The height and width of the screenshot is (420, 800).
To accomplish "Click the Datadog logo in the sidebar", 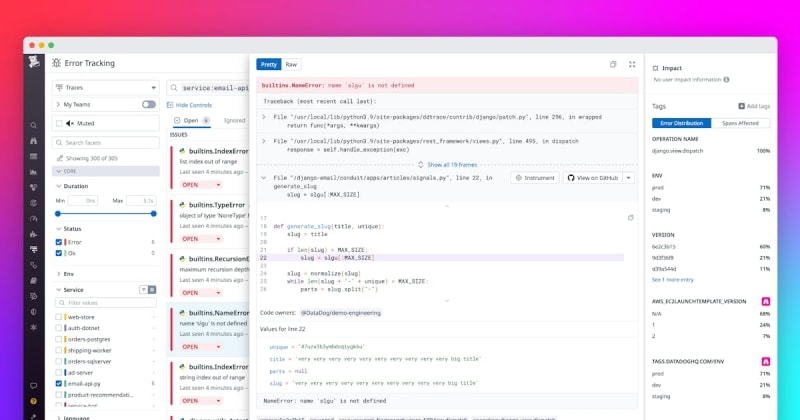I will (x=34, y=63).
